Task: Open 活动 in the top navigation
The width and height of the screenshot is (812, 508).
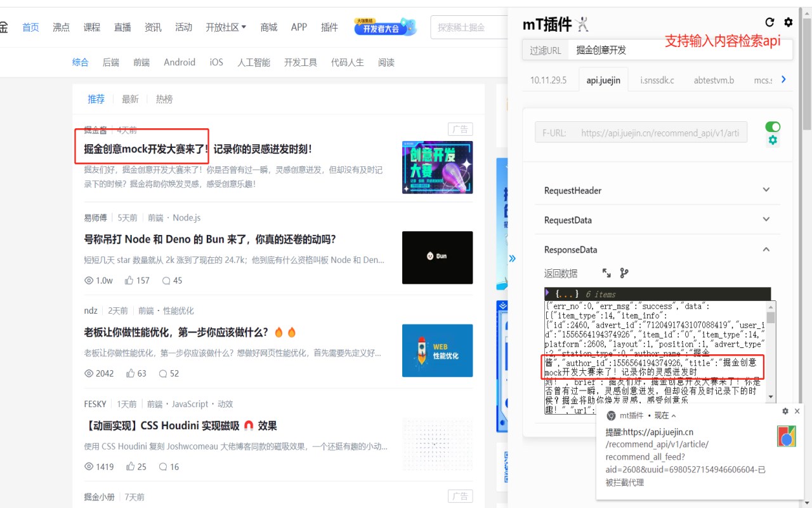Action: pyautogui.click(x=184, y=27)
